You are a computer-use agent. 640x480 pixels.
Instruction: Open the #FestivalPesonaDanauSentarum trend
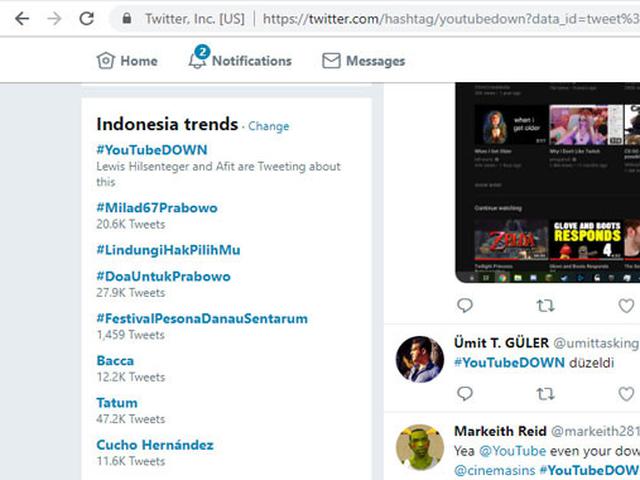(202, 318)
